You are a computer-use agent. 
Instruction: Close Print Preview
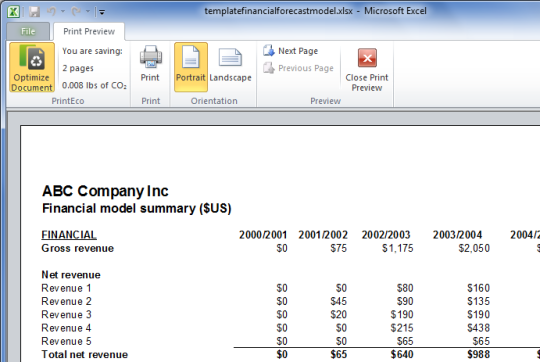[367, 69]
